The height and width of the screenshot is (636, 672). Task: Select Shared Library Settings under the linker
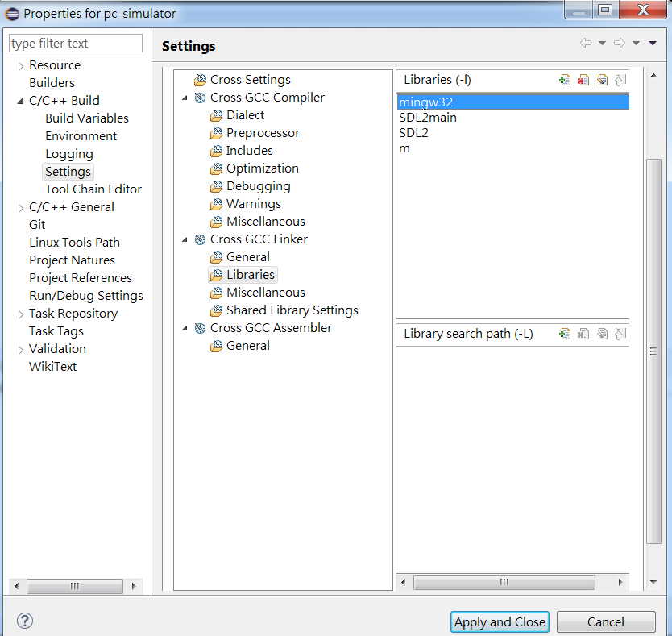coord(292,310)
